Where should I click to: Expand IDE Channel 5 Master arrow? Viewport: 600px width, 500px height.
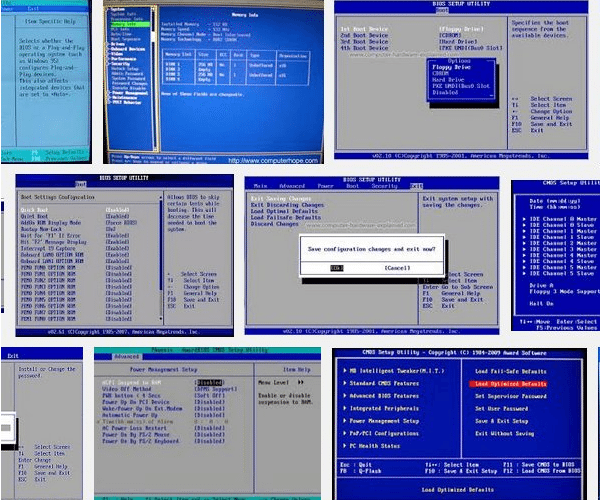[x=524, y=267]
